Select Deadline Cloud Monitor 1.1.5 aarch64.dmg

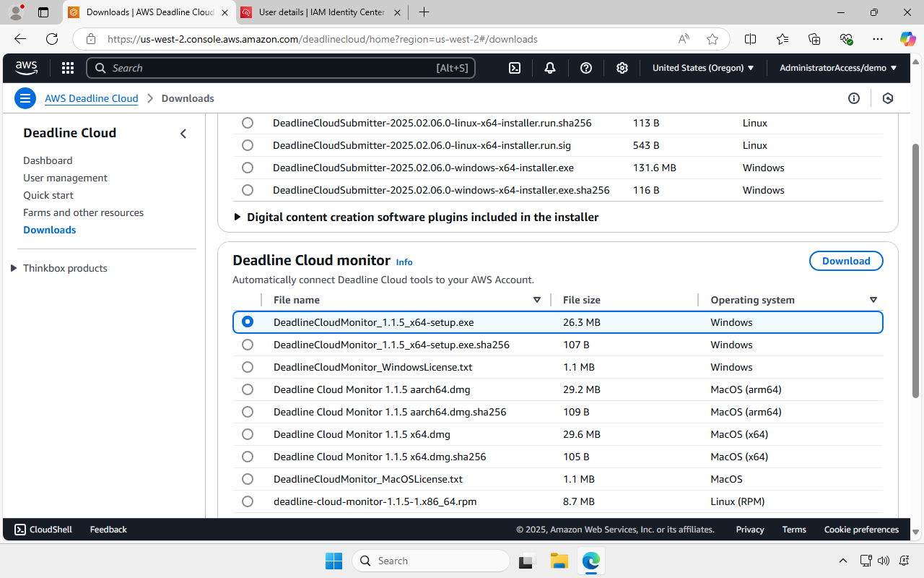tap(248, 389)
